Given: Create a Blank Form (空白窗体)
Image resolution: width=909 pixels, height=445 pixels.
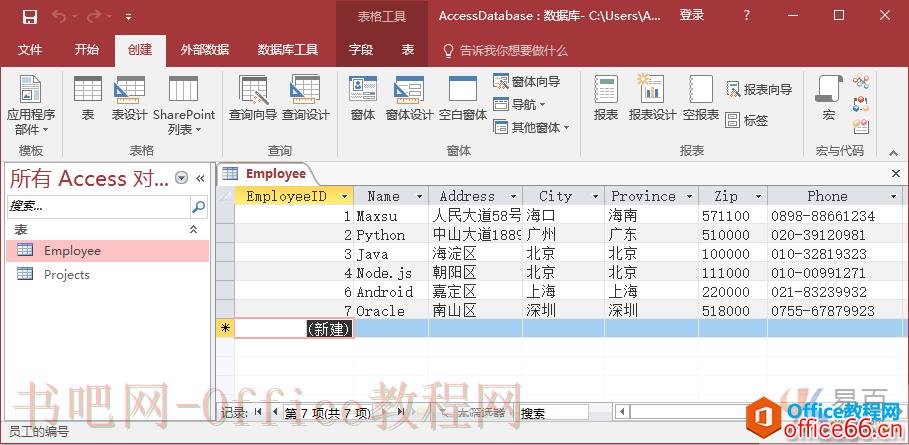Looking at the screenshot, I should pyautogui.click(x=463, y=99).
